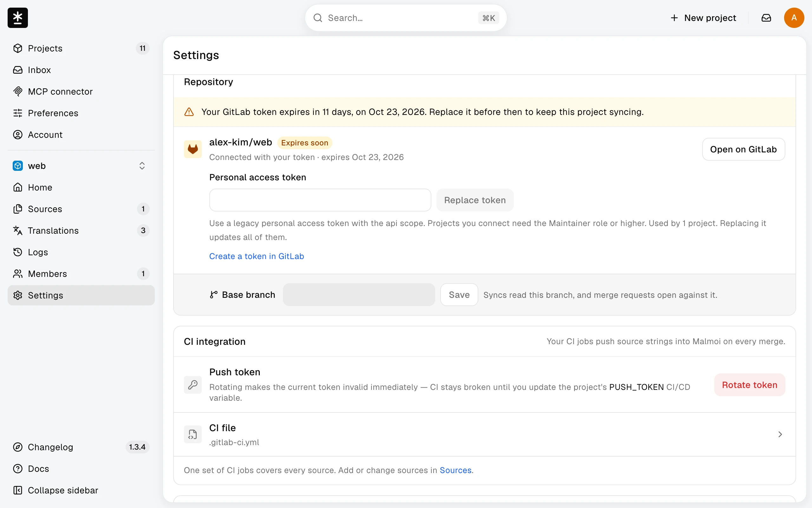
Task: Click the Base branch input field
Action: [x=359, y=295]
